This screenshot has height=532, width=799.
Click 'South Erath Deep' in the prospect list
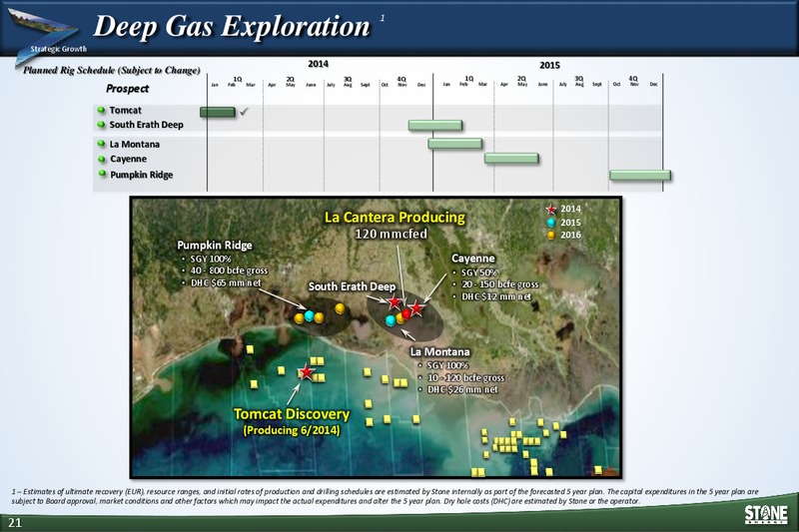(x=146, y=125)
